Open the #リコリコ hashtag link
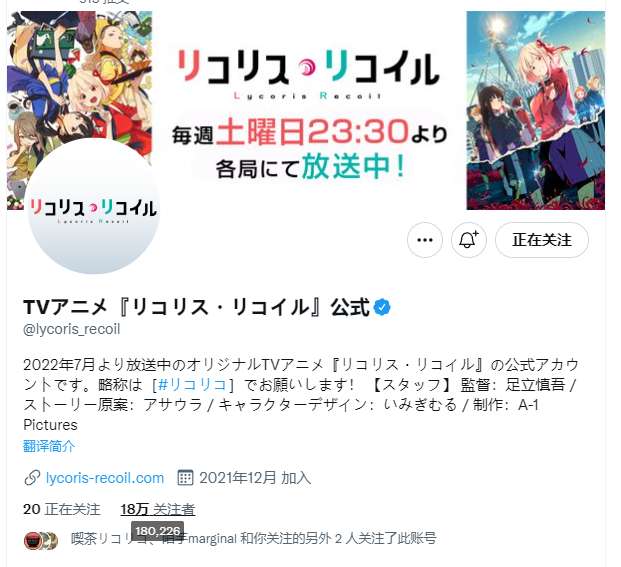Image resolution: width=621 pixels, height=567 pixels. [x=192, y=384]
